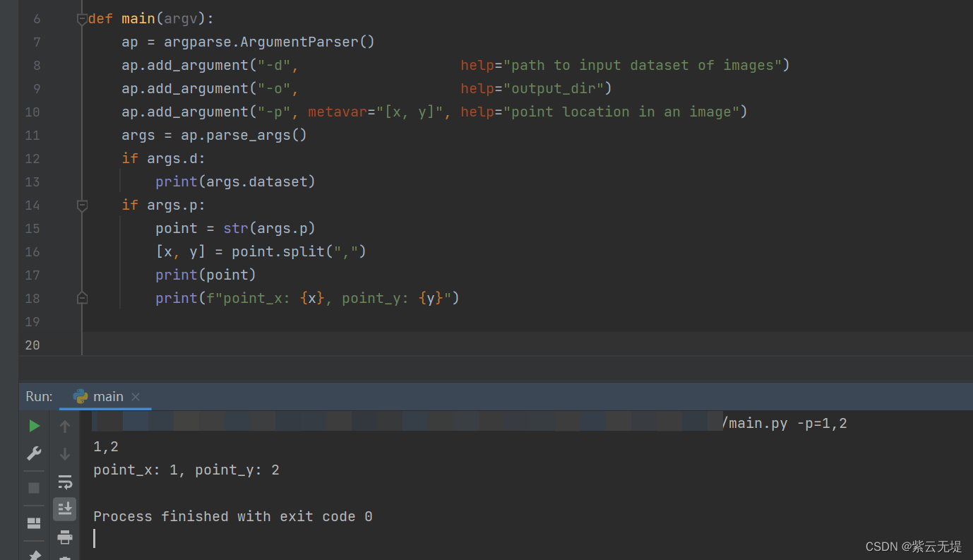Click the gray Stop process square
This screenshot has height=560, width=973.
(x=34, y=488)
